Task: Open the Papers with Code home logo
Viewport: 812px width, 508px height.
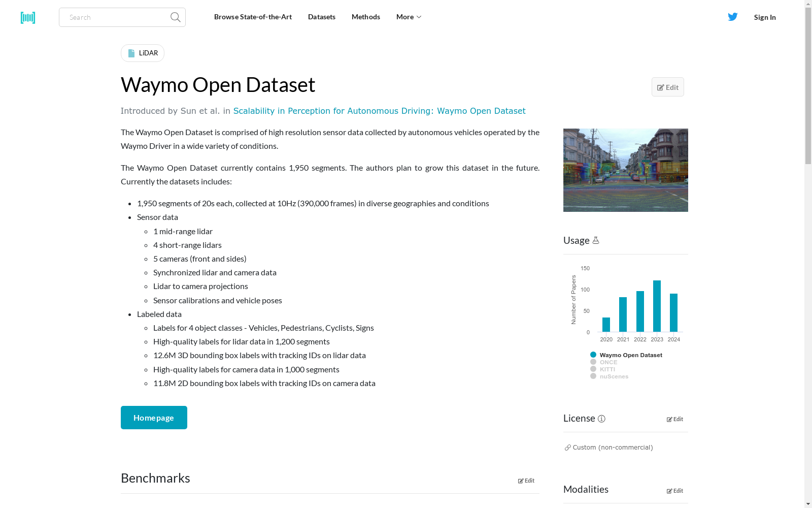Action: [28, 18]
